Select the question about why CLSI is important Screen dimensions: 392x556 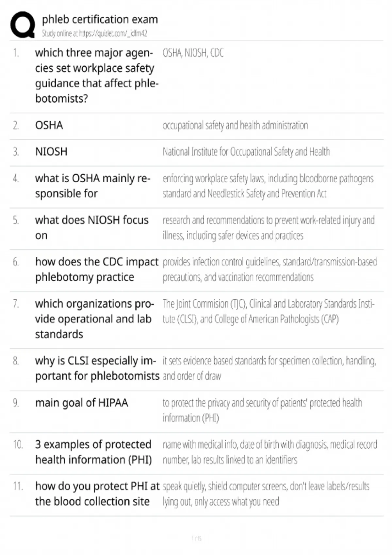[x=97, y=368]
